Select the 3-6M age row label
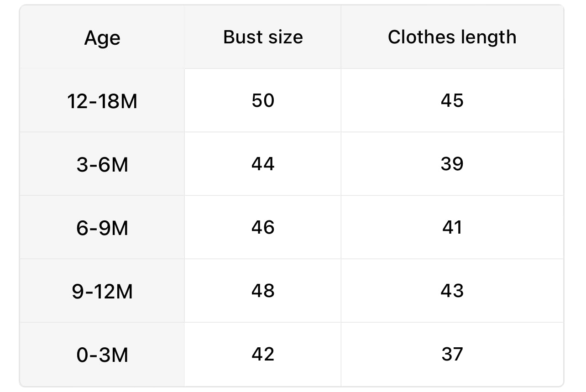The width and height of the screenshot is (586, 392). [x=102, y=164]
